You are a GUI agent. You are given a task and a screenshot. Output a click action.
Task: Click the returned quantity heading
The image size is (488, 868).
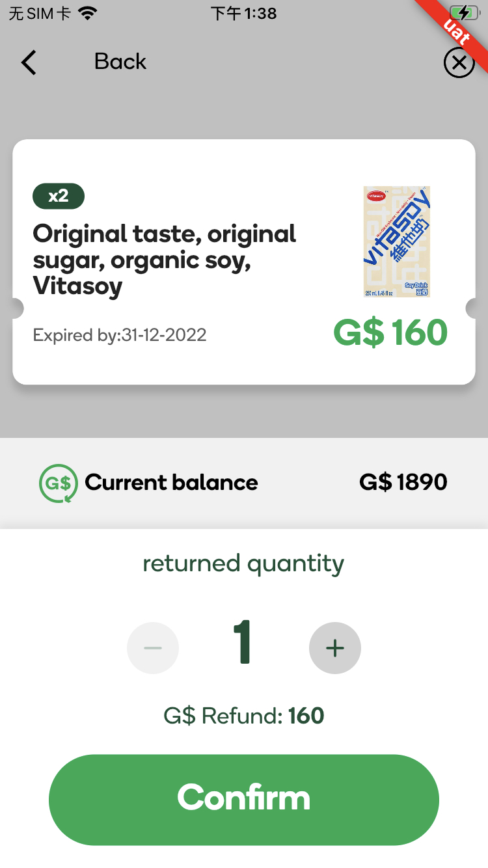coord(243,563)
